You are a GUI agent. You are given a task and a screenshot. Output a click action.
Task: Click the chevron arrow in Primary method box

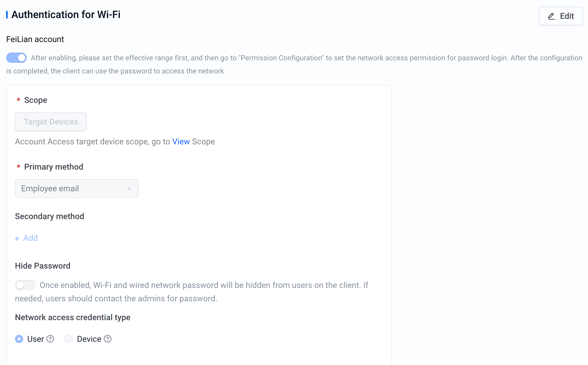click(129, 189)
